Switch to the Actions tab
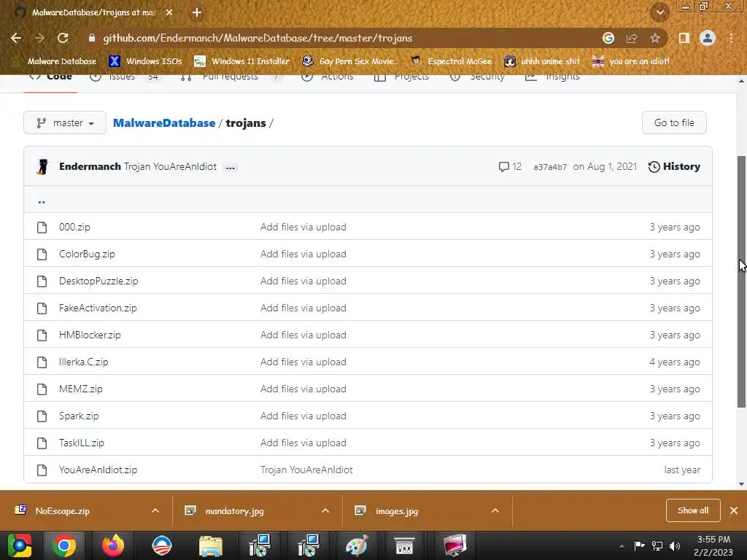The height and width of the screenshot is (560, 747). pyautogui.click(x=328, y=77)
